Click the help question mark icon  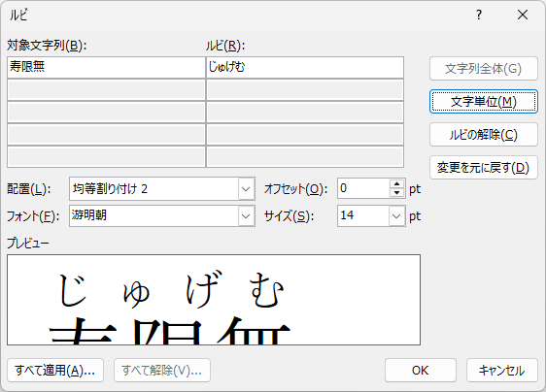479,15
